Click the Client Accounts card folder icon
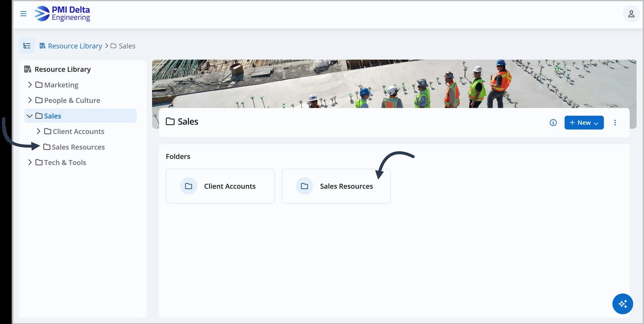644x324 pixels. click(x=189, y=186)
